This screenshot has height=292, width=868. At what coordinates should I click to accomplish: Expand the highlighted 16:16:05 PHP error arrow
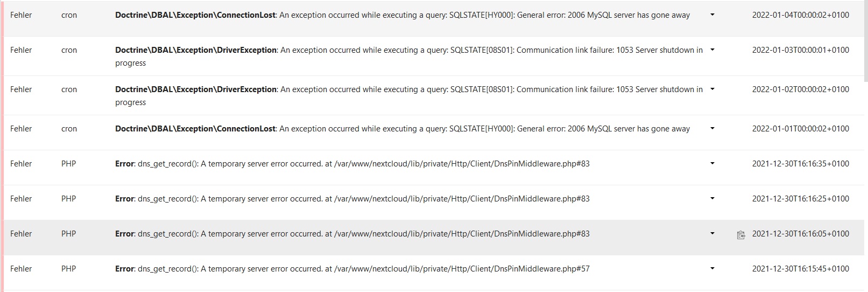[x=712, y=233]
